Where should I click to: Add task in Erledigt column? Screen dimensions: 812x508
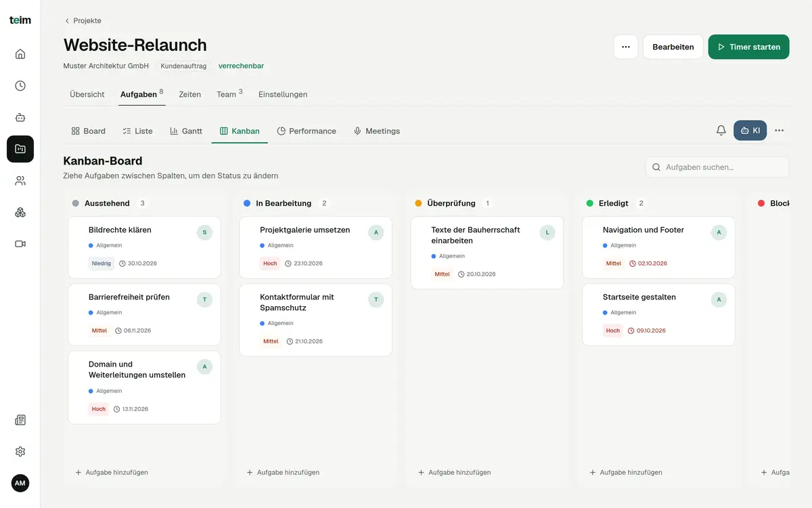[626, 472]
